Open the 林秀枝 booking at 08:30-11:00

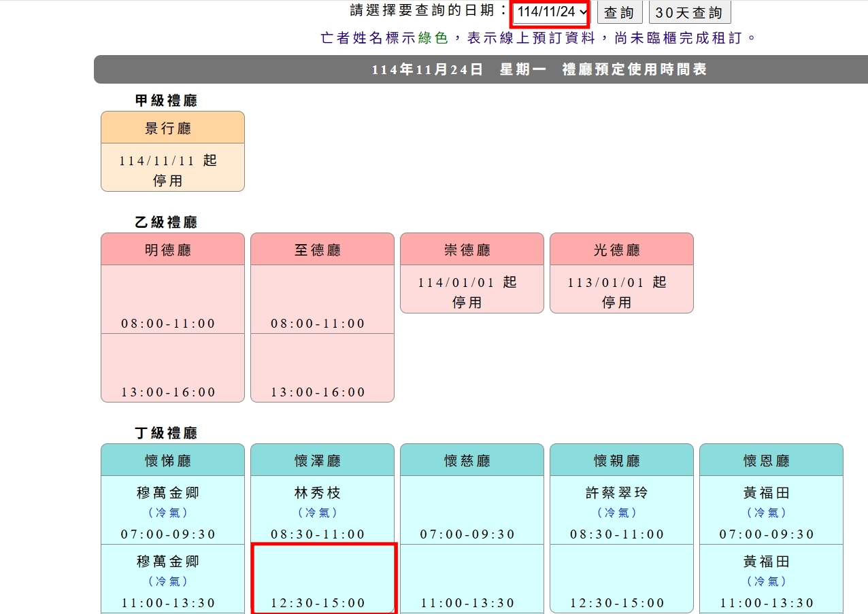click(x=322, y=510)
